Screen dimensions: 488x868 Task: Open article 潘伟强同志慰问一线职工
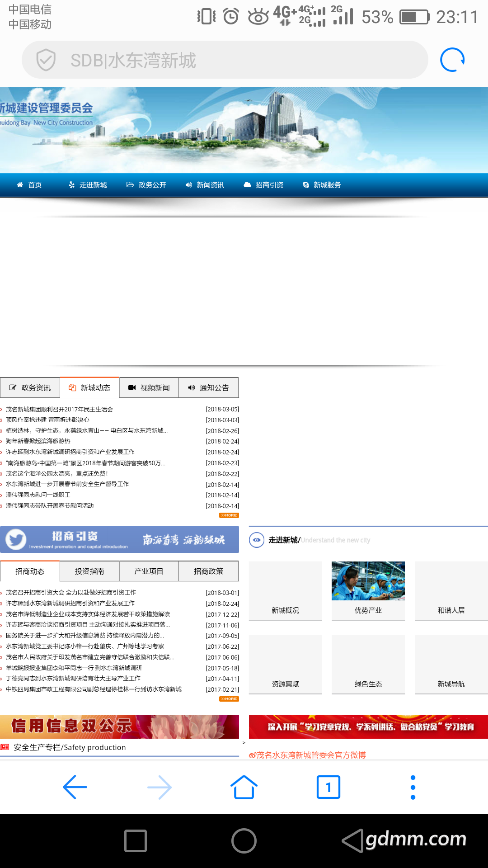click(x=38, y=495)
